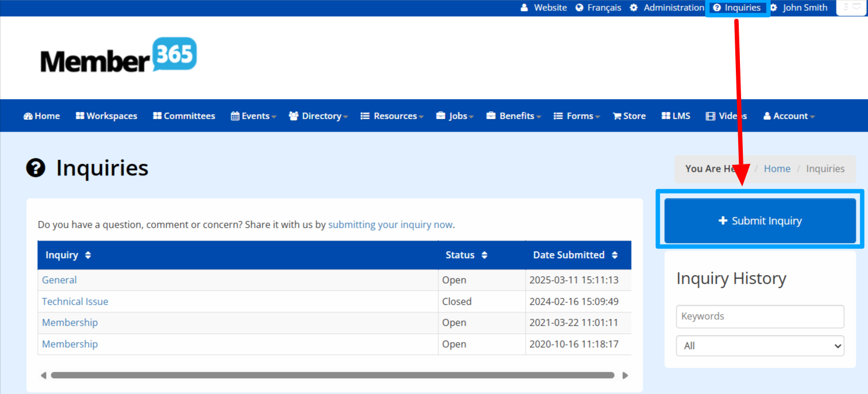Open the Committees menu item

[184, 116]
